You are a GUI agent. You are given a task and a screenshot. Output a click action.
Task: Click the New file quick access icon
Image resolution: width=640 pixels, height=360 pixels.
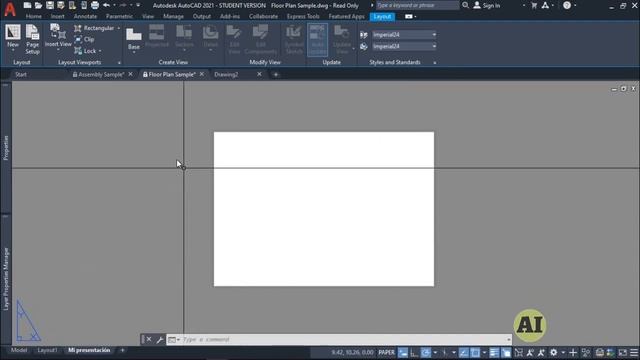coord(27,5)
